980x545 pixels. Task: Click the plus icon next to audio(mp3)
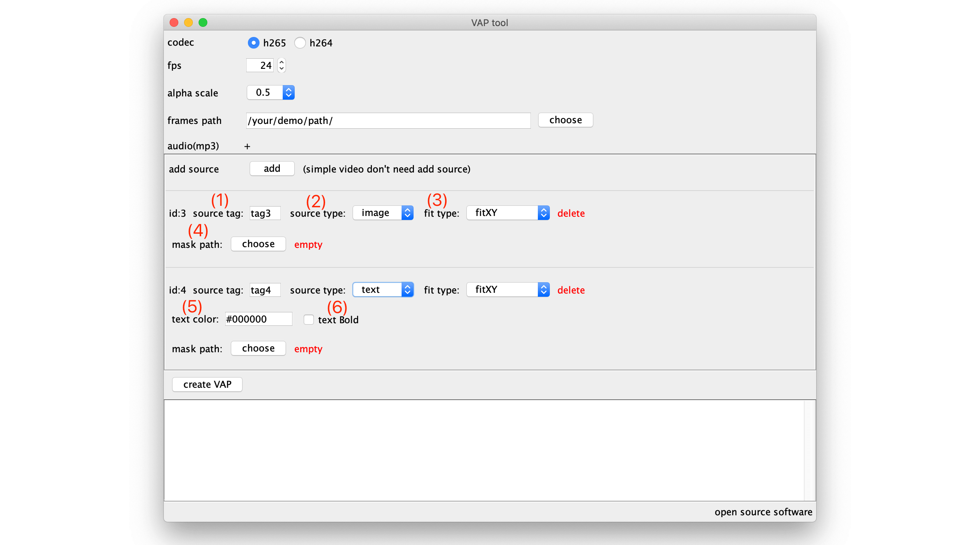click(247, 146)
